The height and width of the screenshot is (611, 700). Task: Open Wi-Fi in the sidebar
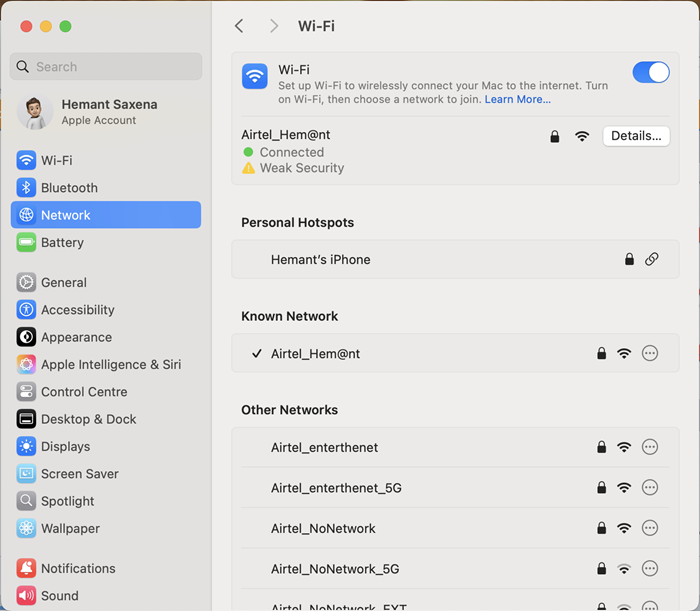[106, 160]
